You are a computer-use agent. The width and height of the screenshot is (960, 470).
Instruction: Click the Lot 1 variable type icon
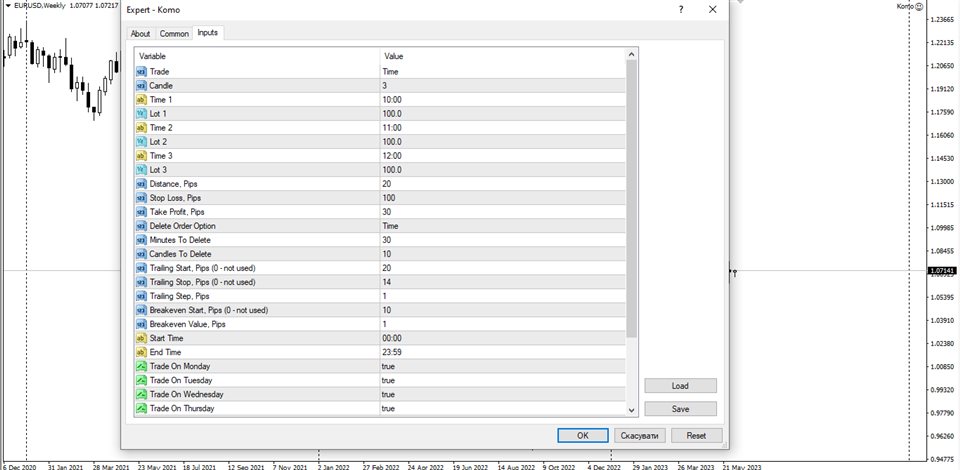141,114
